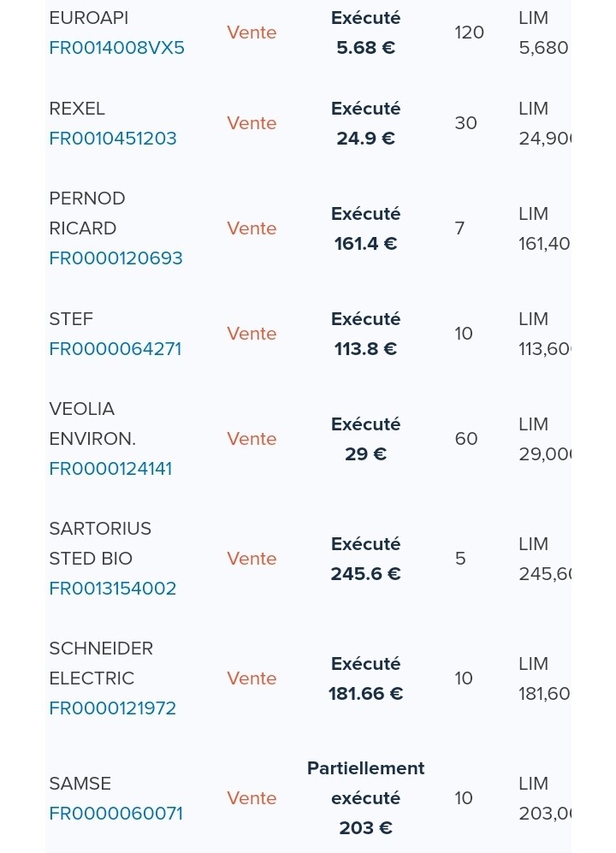Viewport: 616px width, 853px height.
Task: Click LIM 5,680 limit cell
Action: [543, 33]
